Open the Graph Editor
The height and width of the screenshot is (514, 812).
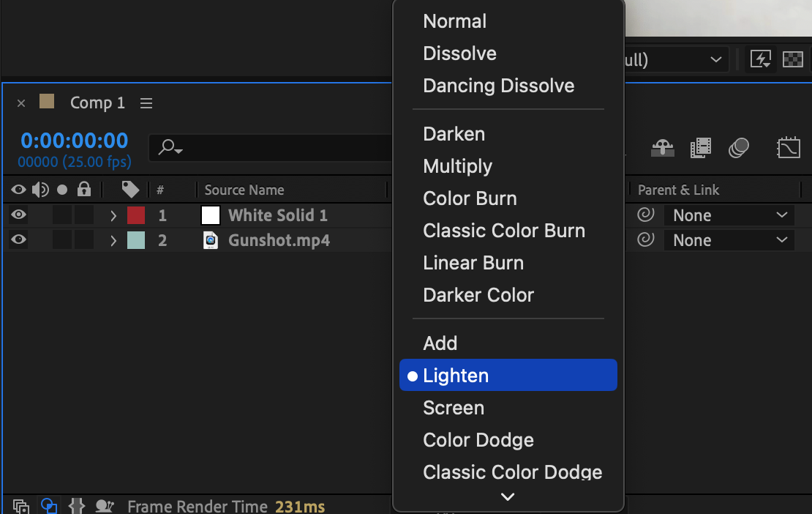pyautogui.click(x=789, y=148)
